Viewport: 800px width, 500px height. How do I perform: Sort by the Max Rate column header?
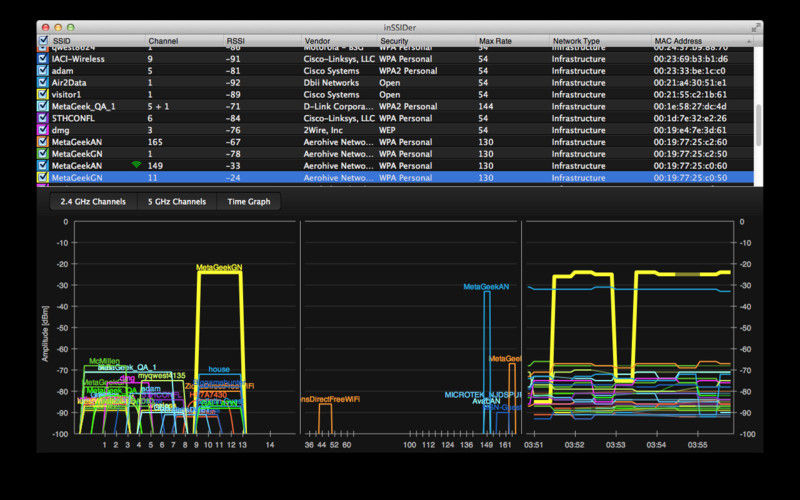pos(495,41)
